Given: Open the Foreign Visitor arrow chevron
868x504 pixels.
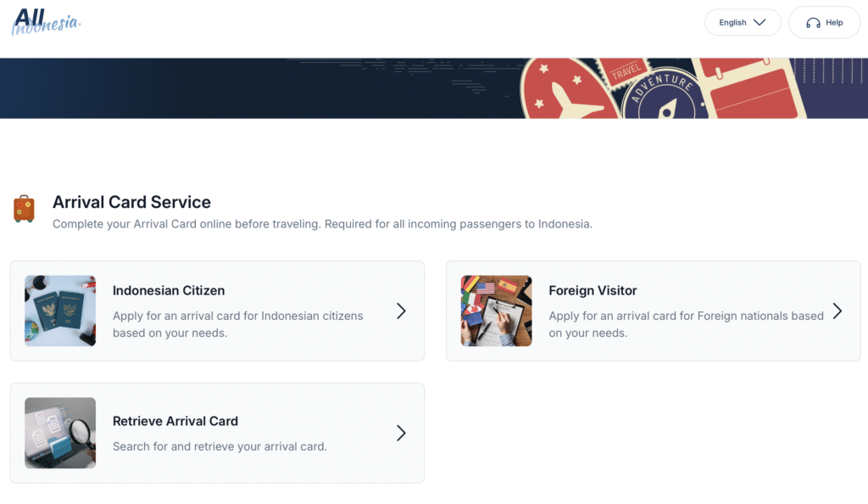Looking at the screenshot, I should tap(837, 311).
